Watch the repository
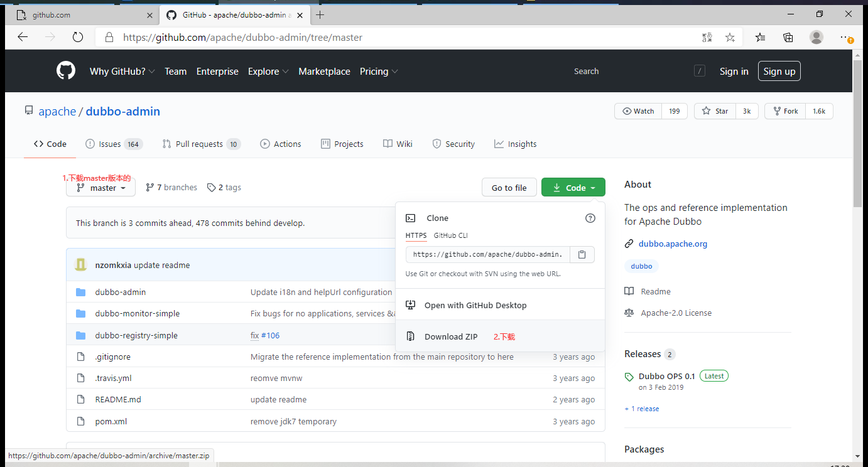 (x=638, y=111)
